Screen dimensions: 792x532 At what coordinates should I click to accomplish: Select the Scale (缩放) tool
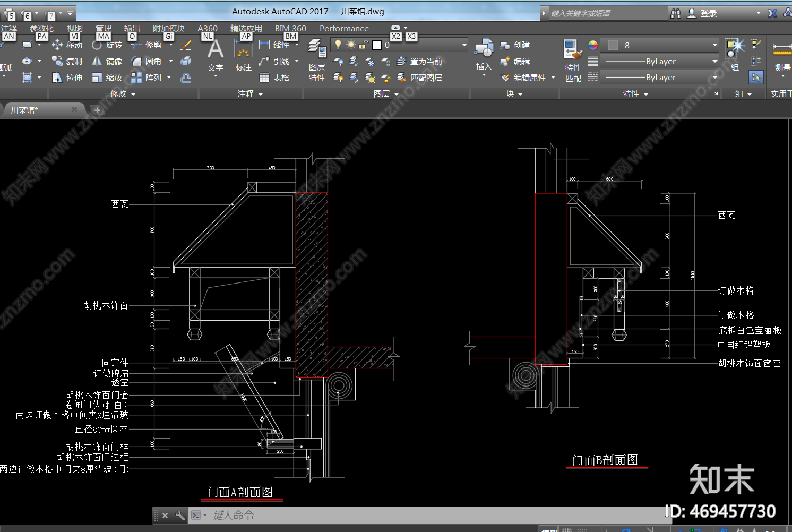(x=107, y=78)
